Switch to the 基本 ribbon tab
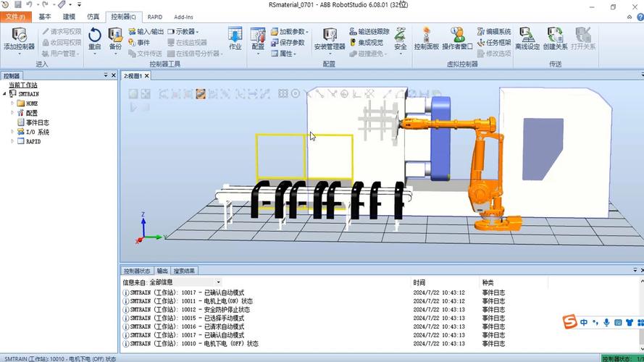This screenshot has height=362, width=644. point(45,17)
